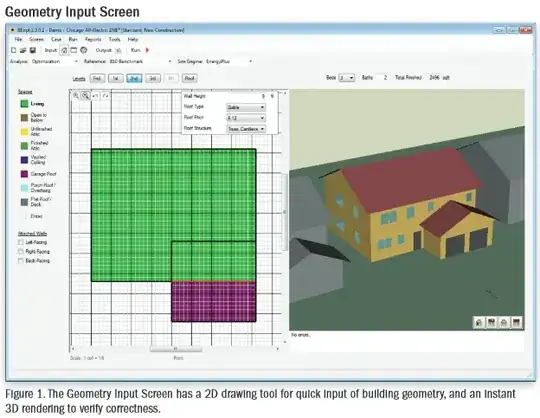Enable Left-Facing attached wall checkbox

point(21,242)
